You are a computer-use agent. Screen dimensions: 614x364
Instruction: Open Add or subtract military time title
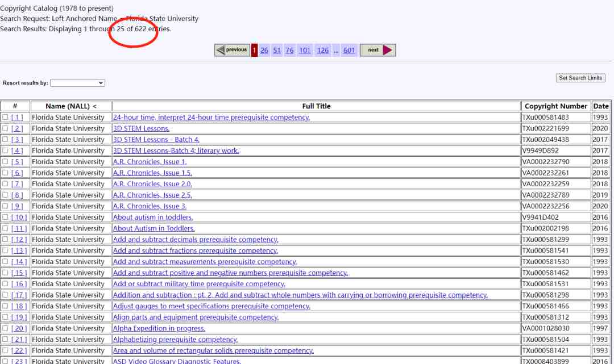click(x=200, y=284)
